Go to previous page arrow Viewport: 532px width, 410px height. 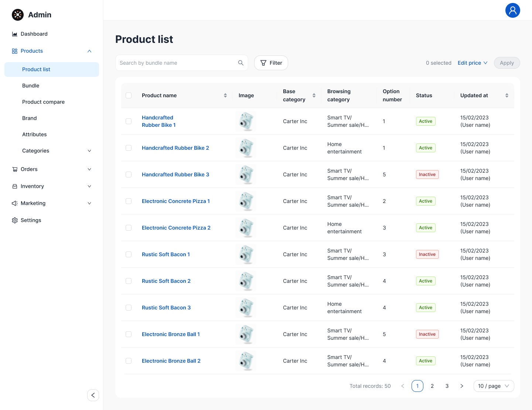click(x=403, y=386)
